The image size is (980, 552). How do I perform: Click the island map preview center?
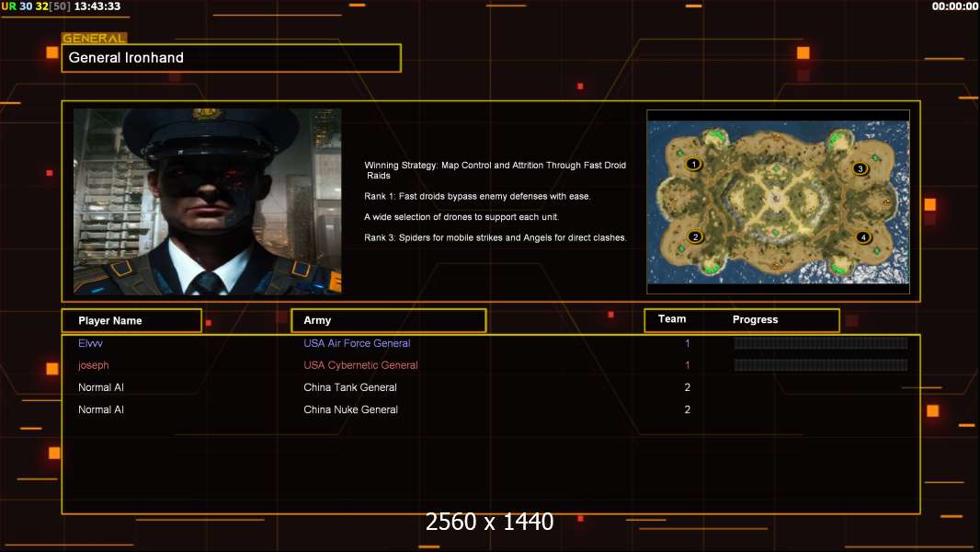tap(778, 201)
